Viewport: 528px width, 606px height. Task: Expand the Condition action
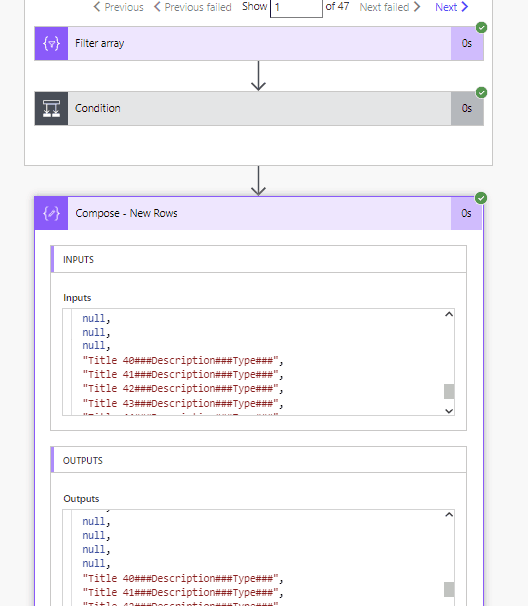pyautogui.click(x=259, y=108)
